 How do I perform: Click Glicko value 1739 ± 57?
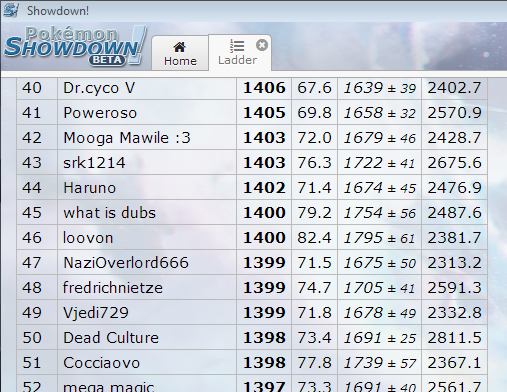click(x=379, y=363)
